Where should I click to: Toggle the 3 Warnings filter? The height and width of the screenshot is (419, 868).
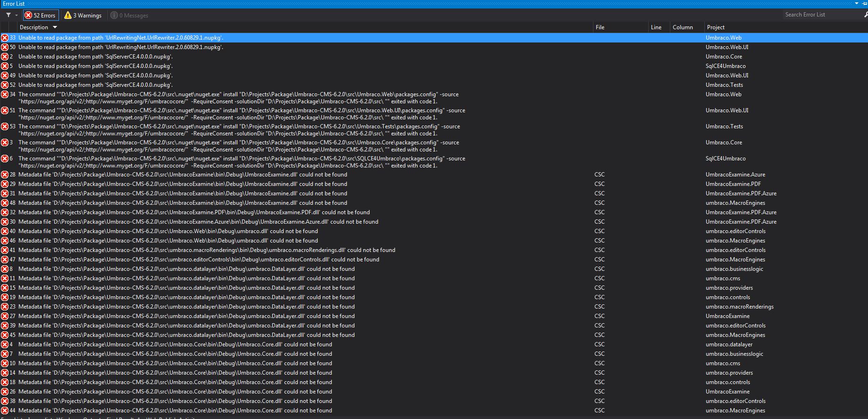pyautogui.click(x=83, y=15)
